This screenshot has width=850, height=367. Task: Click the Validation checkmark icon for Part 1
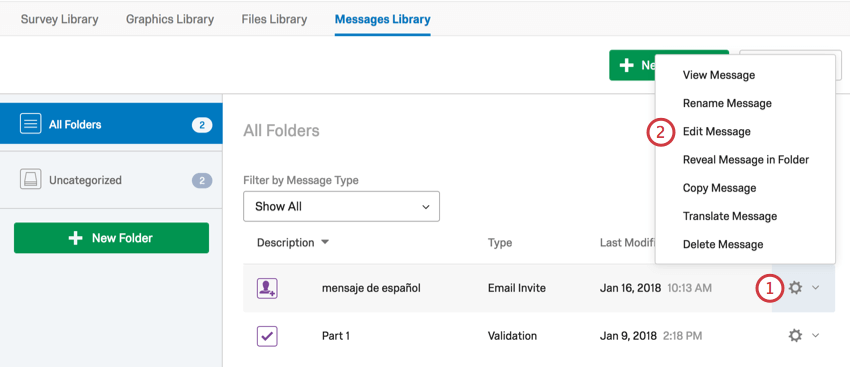click(267, 336)
